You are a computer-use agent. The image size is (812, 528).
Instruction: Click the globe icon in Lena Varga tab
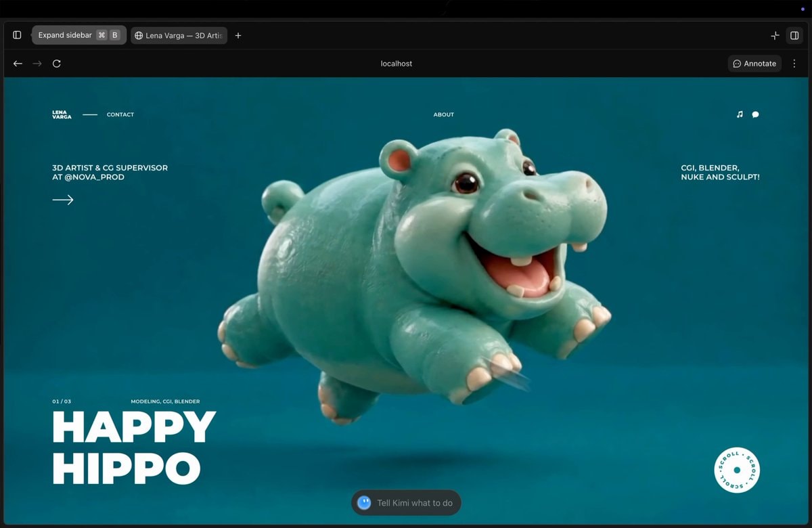[x=139, y=36]
